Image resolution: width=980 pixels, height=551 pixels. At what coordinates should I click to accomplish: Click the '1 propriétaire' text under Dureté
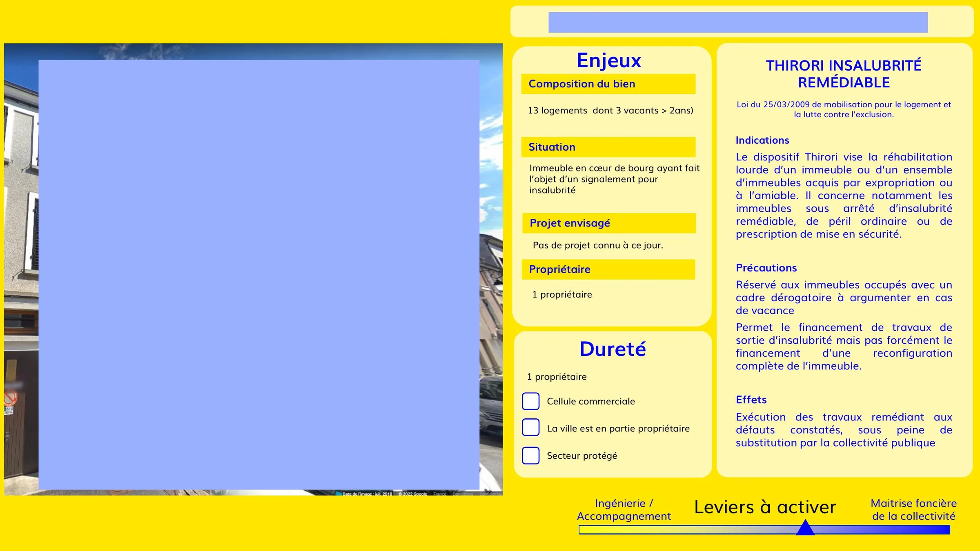tap(557, 377)
